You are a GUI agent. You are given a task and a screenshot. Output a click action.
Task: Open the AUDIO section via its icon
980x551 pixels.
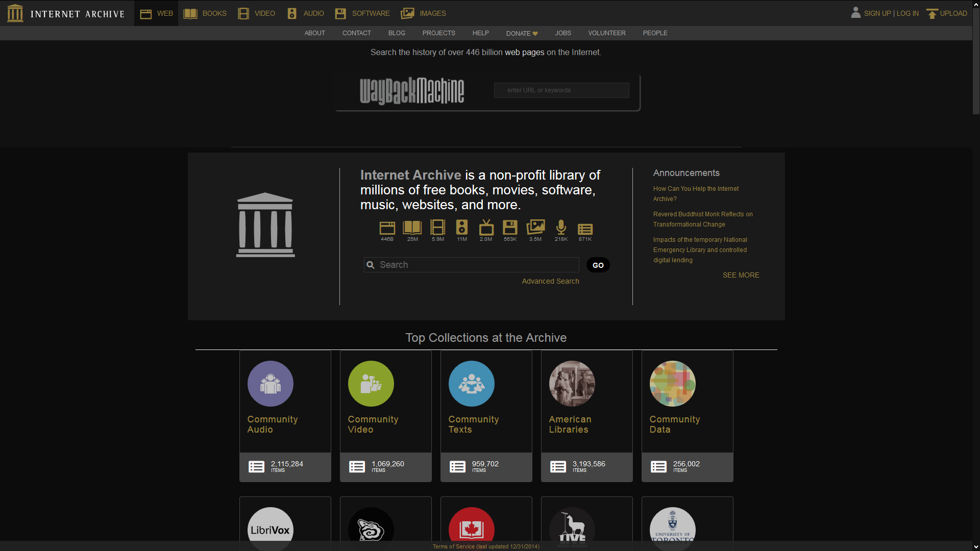[x=291, y=13]
